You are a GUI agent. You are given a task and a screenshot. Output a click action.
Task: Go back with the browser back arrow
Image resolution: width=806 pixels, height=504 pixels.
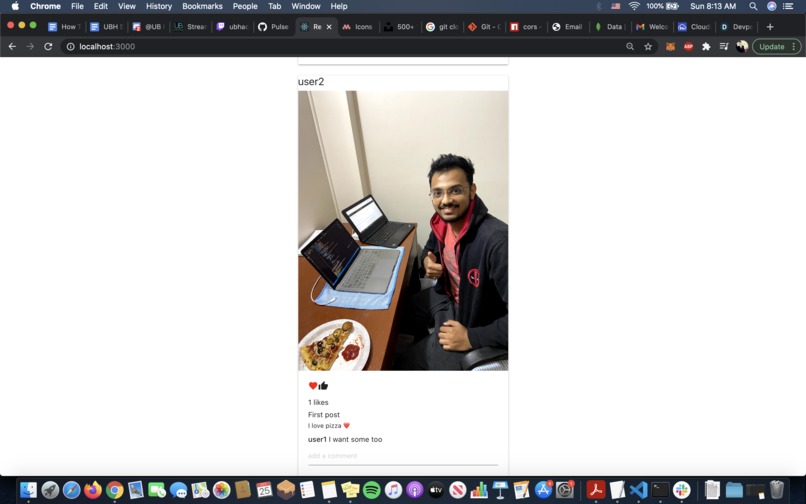pos(12,46)
